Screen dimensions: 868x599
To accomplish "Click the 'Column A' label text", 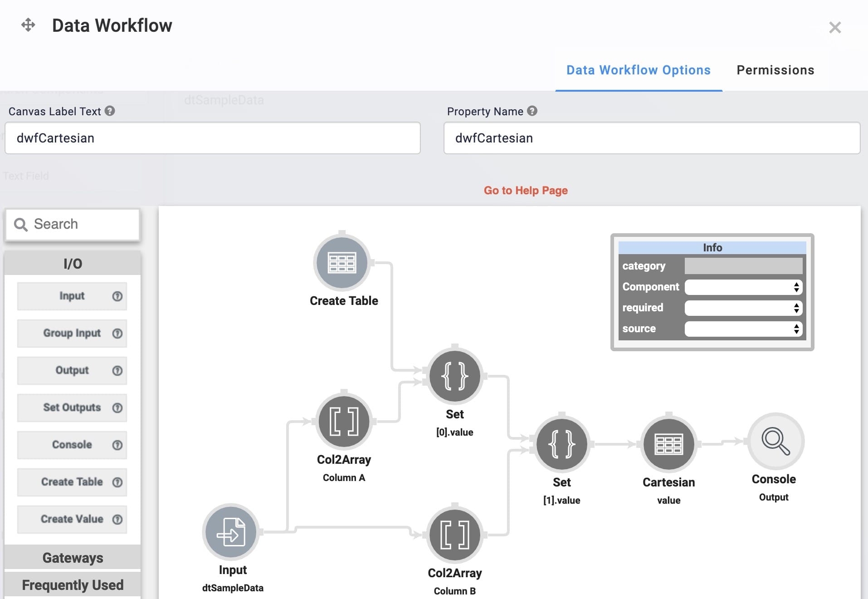I will (344, 478).
